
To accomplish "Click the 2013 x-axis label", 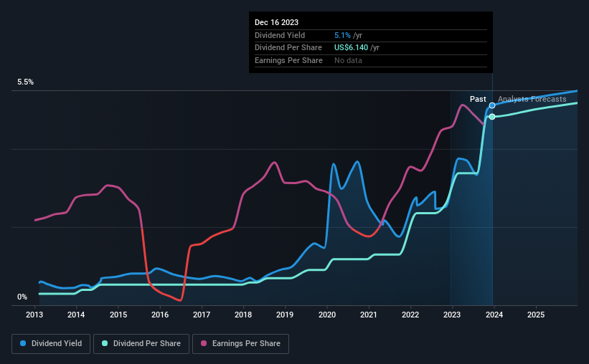I will pos(34,315).
